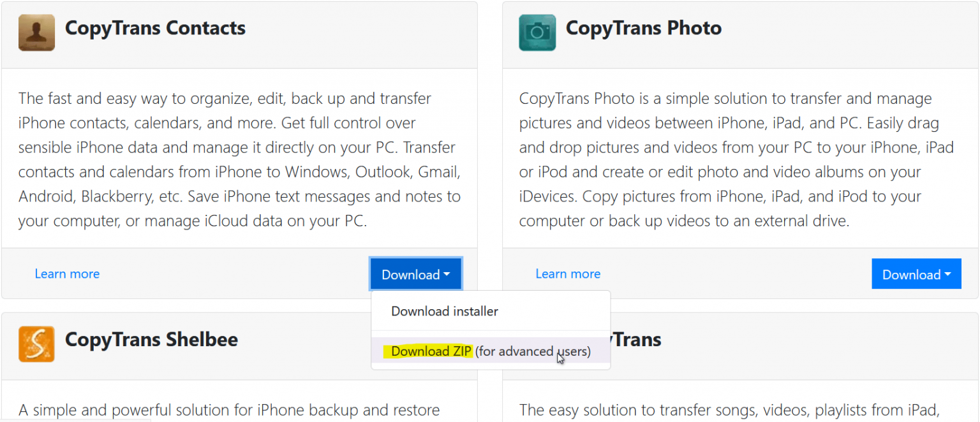Viewport: 980px width, 422px height.
Task: Open "Learn more" for CopyTrans Contacts
Action: [x=67, y=273]
